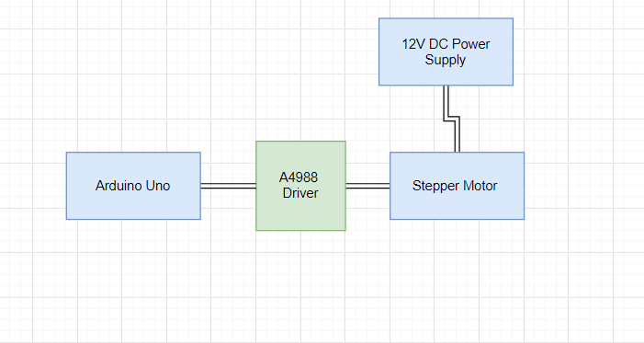The width and height of the screenshot is (644, 343).
Task: Click the bend in the Power Supply connector
Action: (451, 119)
